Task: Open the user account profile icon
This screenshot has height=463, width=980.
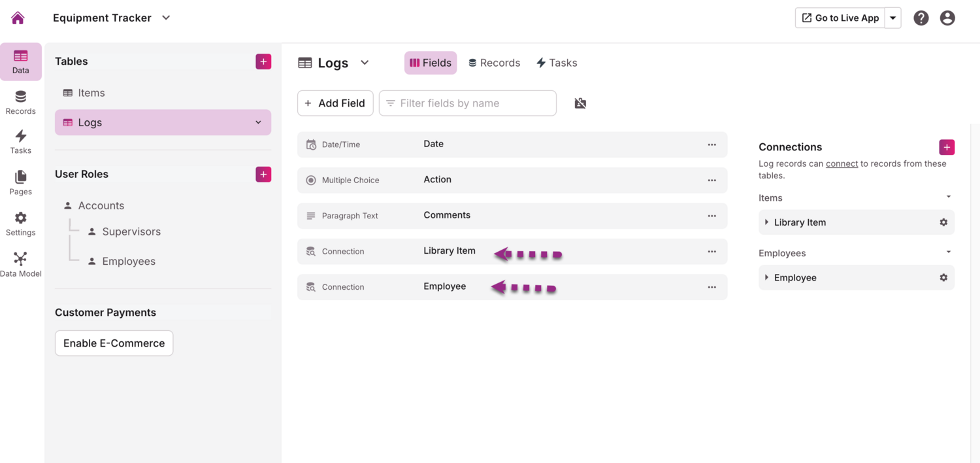Action: 947,18
